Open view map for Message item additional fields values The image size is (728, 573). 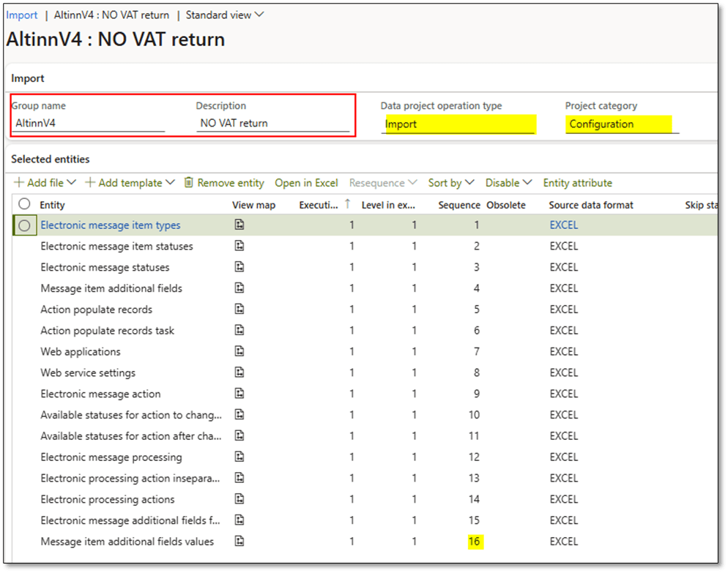pos(239,542)
